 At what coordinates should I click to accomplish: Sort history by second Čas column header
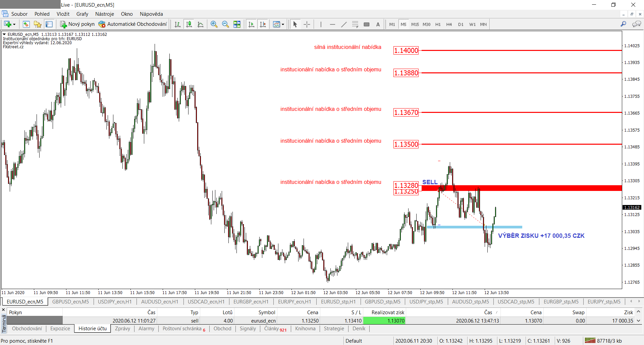[453, 312]
